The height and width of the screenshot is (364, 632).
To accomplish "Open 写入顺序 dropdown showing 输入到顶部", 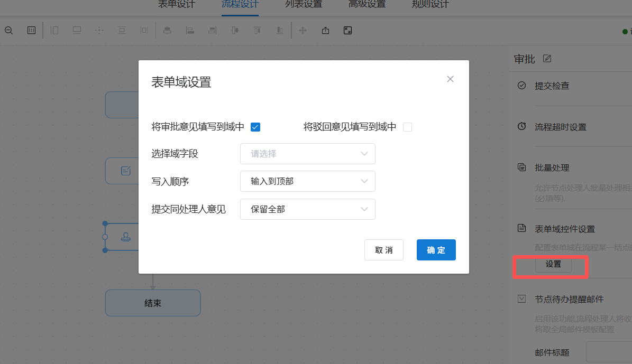I will tap(307, 181).
